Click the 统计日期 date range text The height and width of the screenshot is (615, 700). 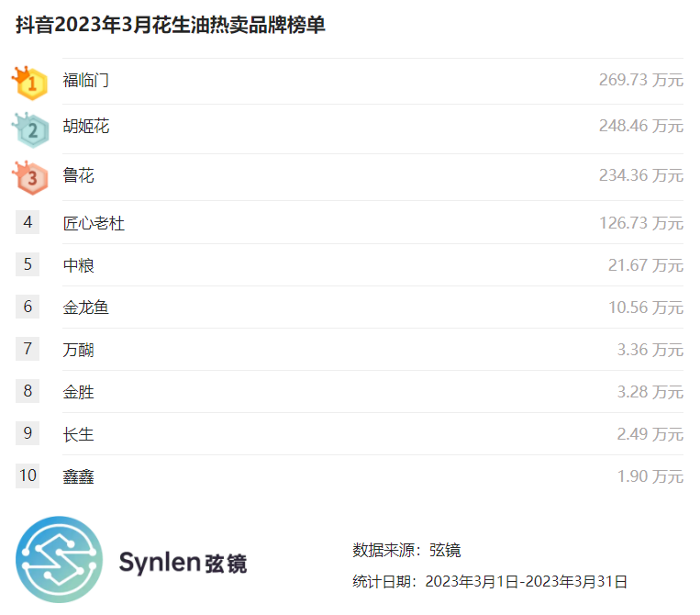coord(490,582)
